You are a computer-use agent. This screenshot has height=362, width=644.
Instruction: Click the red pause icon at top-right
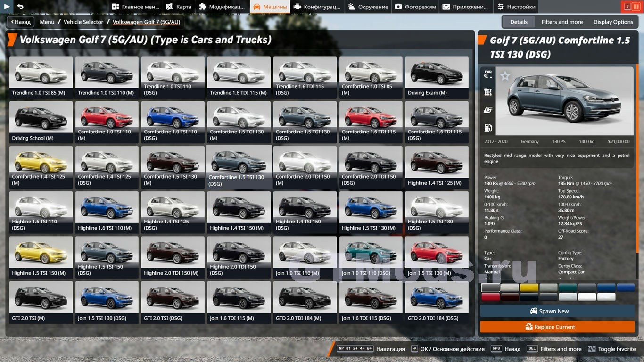[636, 7]
